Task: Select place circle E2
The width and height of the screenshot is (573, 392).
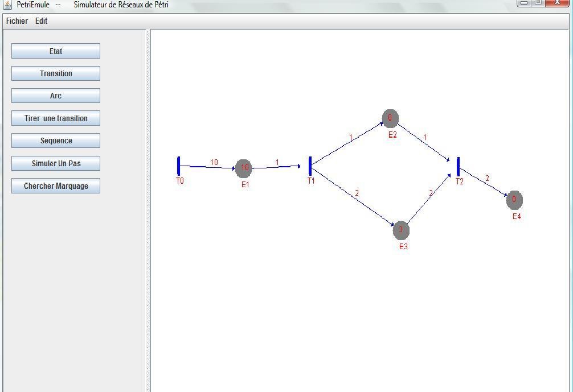Action: [x=390, y=118]
